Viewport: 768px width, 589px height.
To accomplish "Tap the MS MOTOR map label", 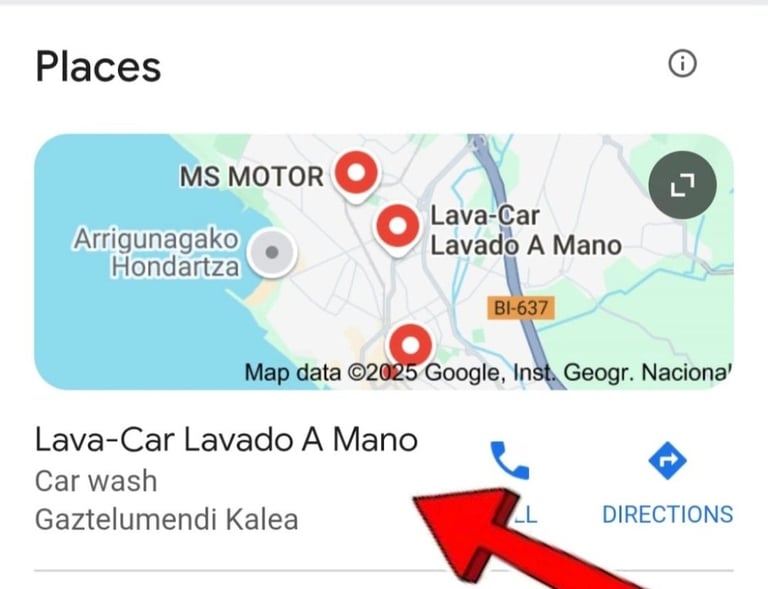I will [252, 177].
